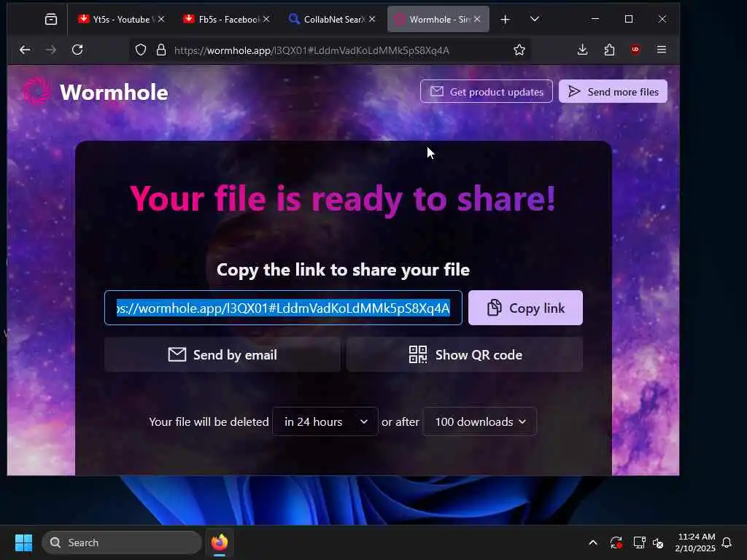
Task: Switch to the CollabNet SearX tab
Action: 333,19
